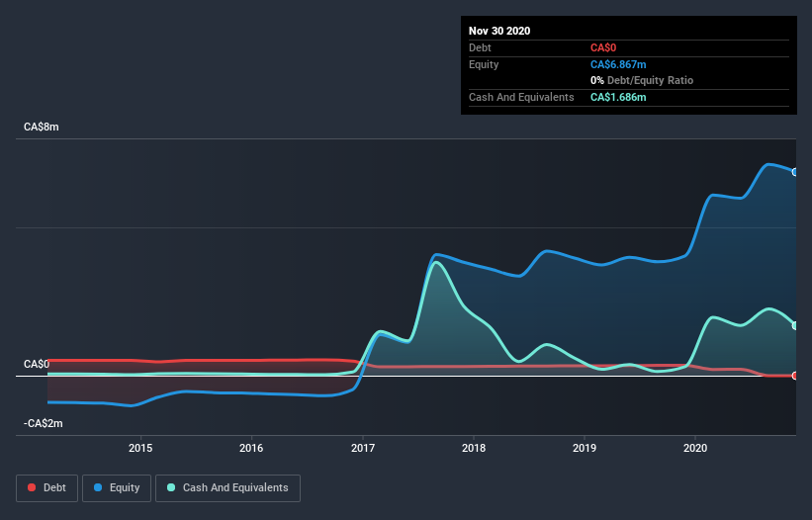
Task: Click the 2019 x-axis label
Action: click(585, 448)
